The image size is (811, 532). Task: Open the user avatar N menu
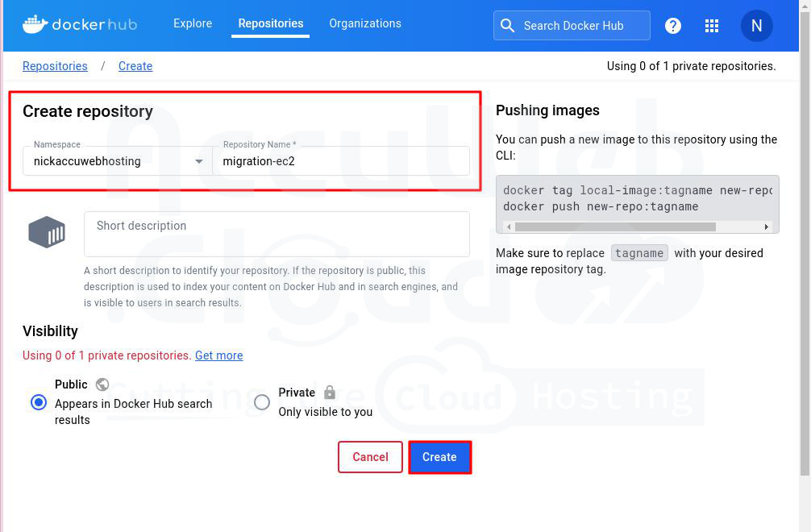pyautogui.click(x=756, y=26)
